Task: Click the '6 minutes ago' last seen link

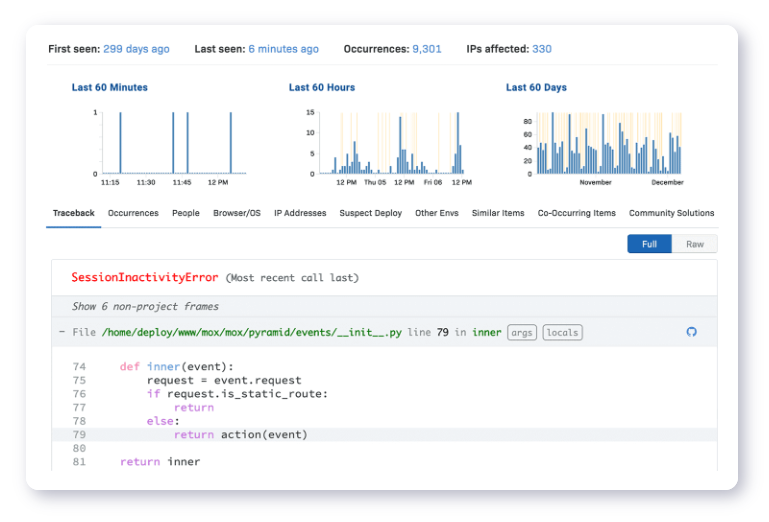Action: [x=283, y=49]
